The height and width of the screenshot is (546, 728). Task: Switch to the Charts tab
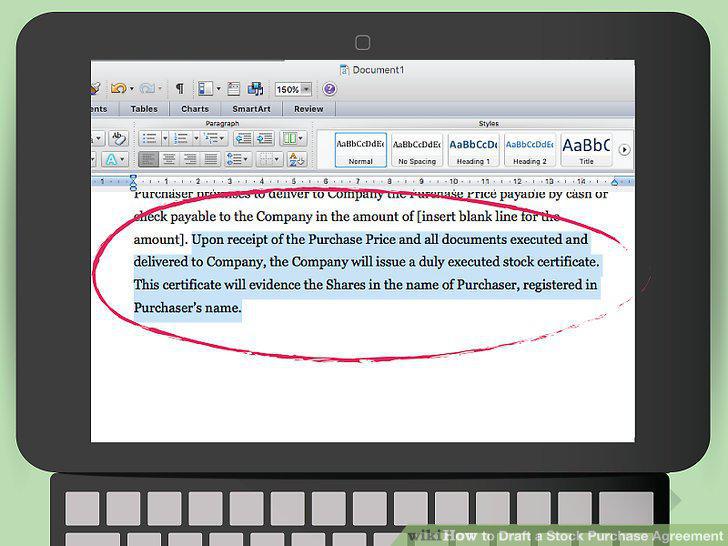(x=195, y=109)
